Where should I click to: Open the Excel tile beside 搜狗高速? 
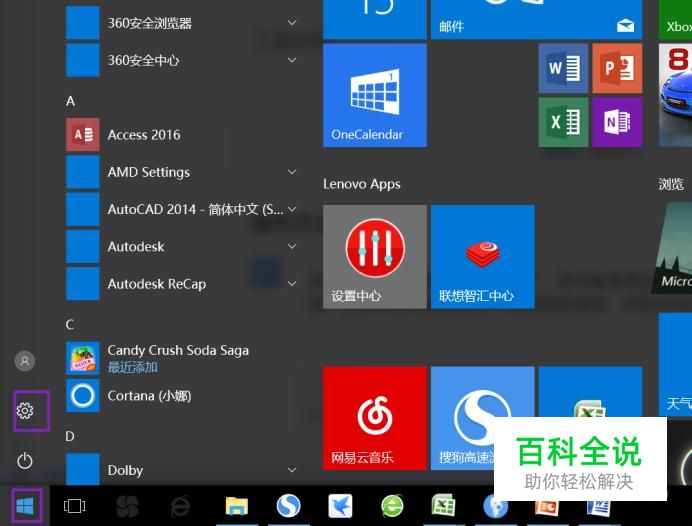click(x=590, y=391)
